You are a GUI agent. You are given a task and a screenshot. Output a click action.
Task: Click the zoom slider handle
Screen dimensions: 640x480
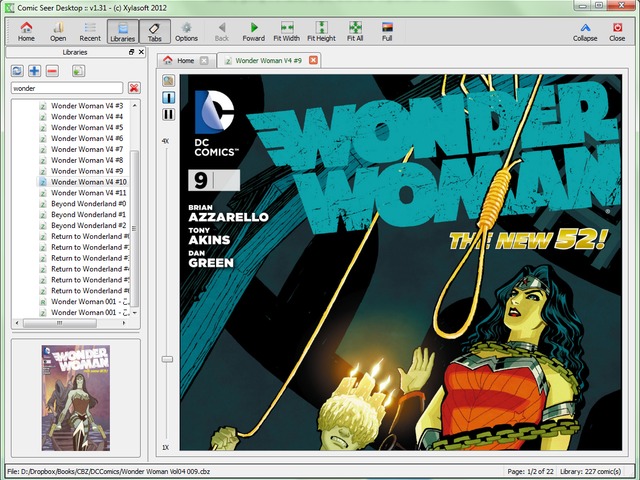[x=167, y=359]
